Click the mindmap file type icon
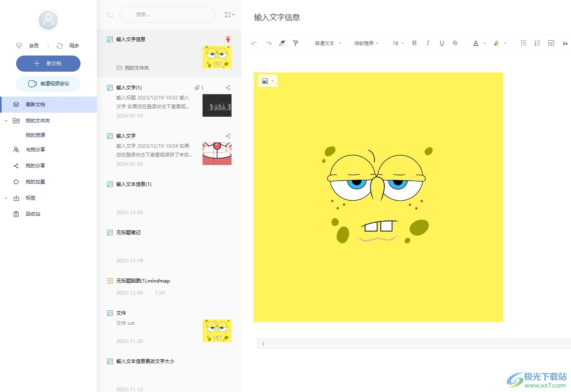The image size is (571, 392). (110, 281)
